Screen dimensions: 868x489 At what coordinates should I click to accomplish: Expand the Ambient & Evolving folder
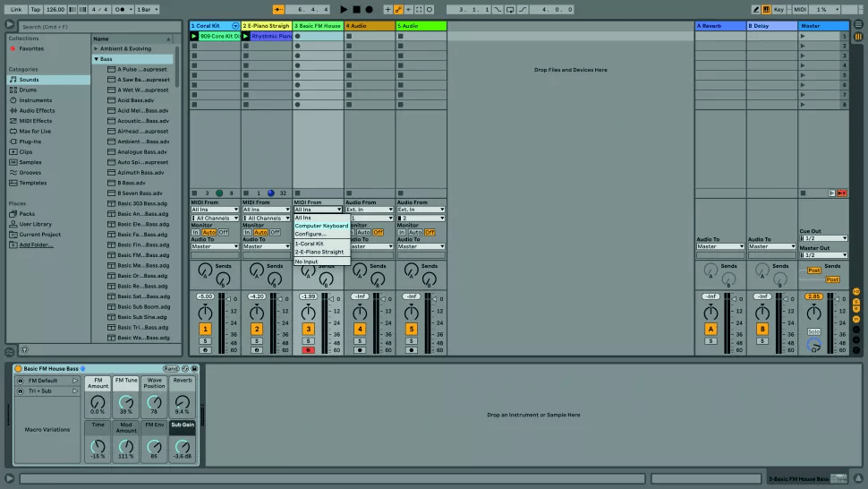pyautogui.click(x=97, y=48)
